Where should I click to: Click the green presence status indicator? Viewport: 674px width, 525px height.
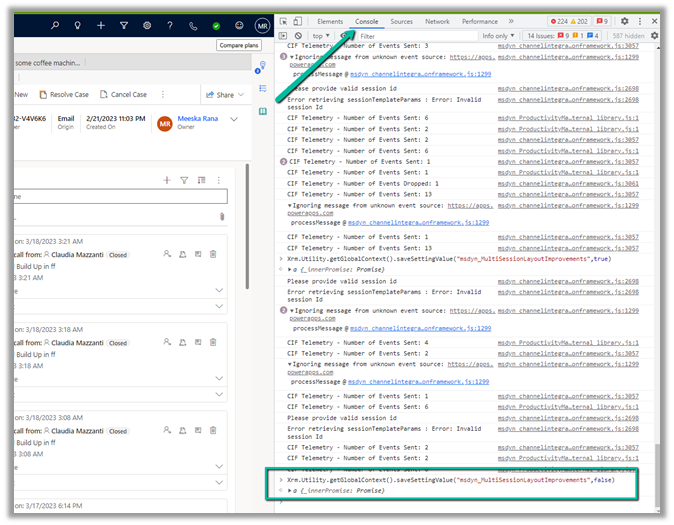pyautogui.click(x=216, y=26)
